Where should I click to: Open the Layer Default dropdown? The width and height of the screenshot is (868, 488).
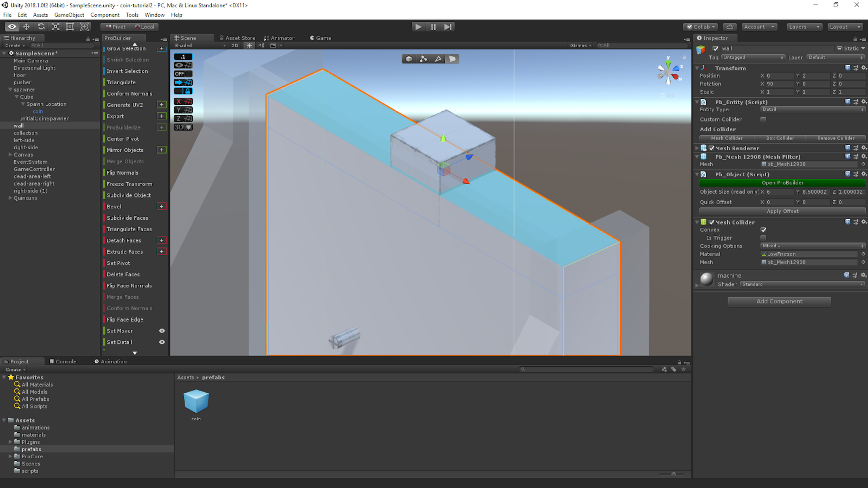[836, 58]
